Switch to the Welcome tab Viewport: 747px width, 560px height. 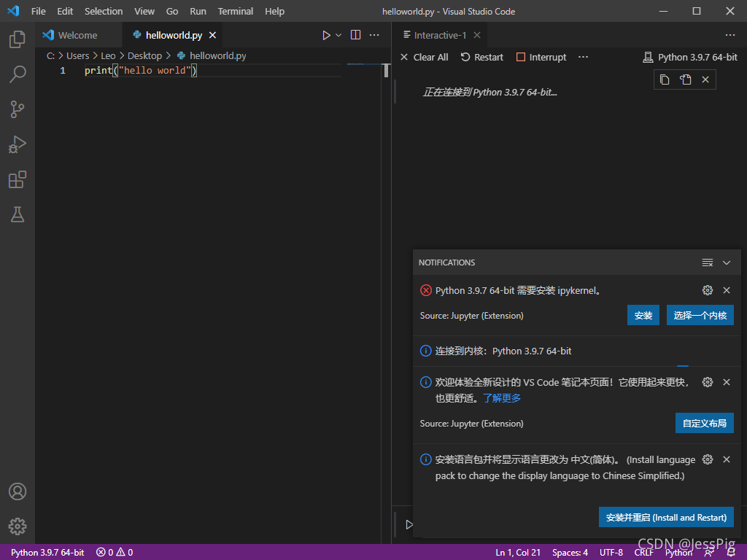(77, 35)
